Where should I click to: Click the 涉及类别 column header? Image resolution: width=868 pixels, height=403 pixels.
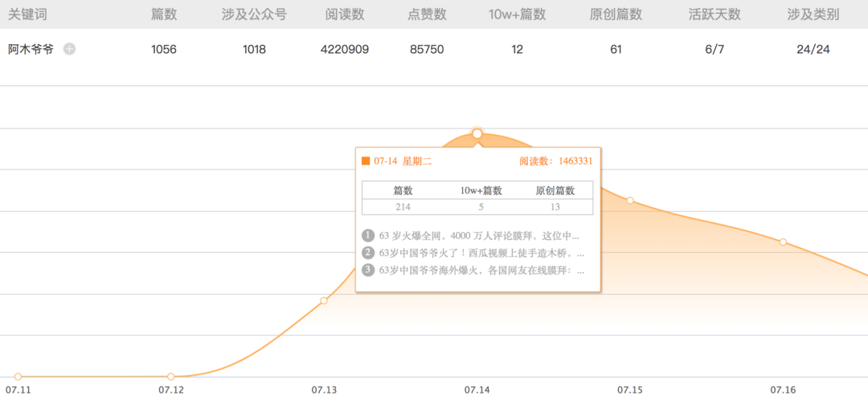point(813,15)
